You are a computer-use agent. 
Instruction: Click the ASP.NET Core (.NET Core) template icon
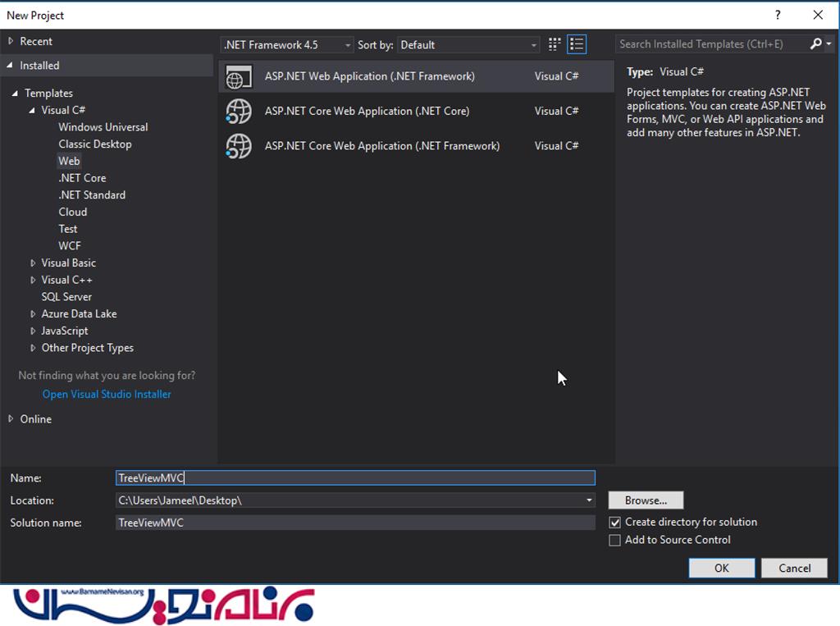tap(239, 112)
